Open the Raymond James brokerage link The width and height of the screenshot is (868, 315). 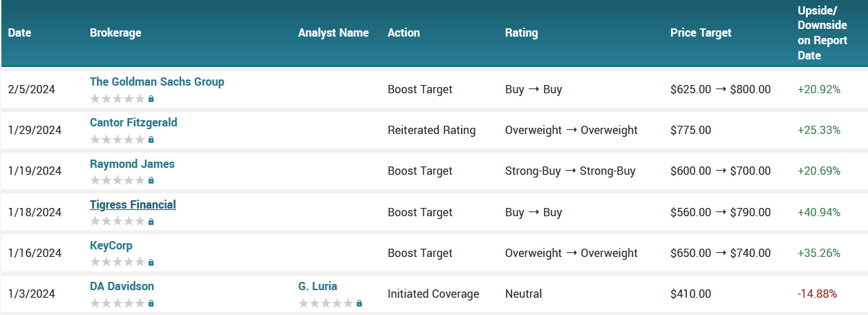(x=132, y=164)
